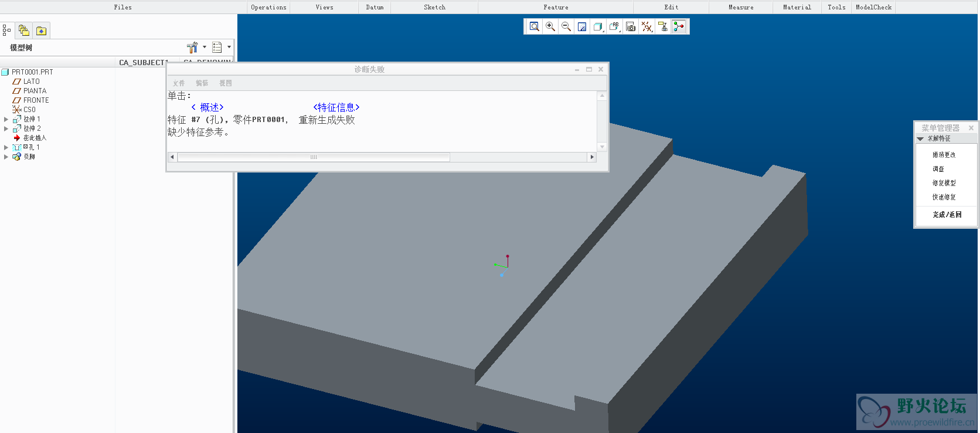This screenshot has height=433, width=980.
Task: Open the Measure menu
Action: pos(741,7)
